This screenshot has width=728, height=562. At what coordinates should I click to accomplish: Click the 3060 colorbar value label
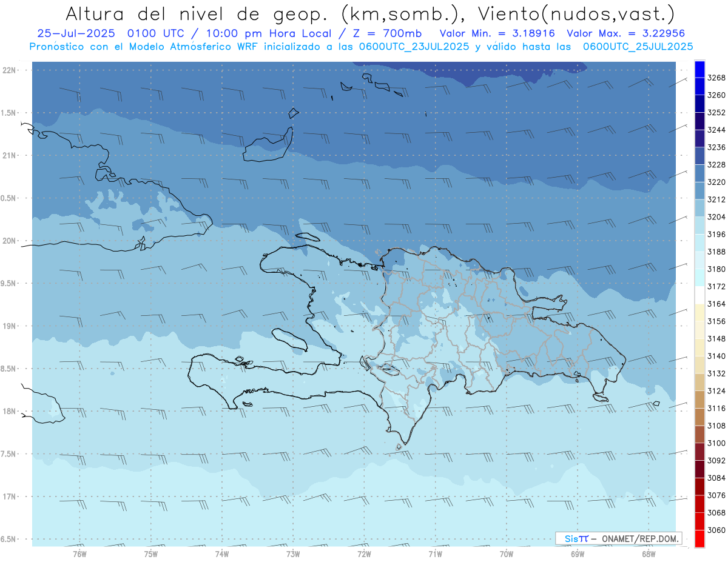(x=716, y=530)
